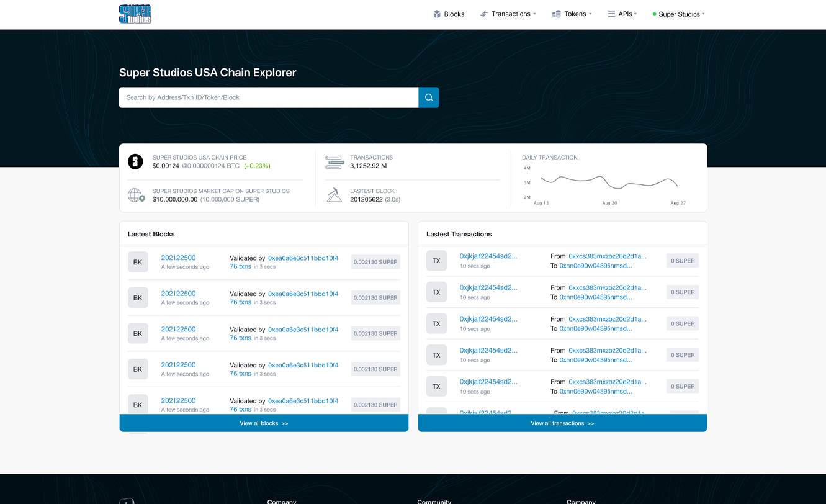
Task: Open block 202122500 in first row
Action: (x=178, y=258)
